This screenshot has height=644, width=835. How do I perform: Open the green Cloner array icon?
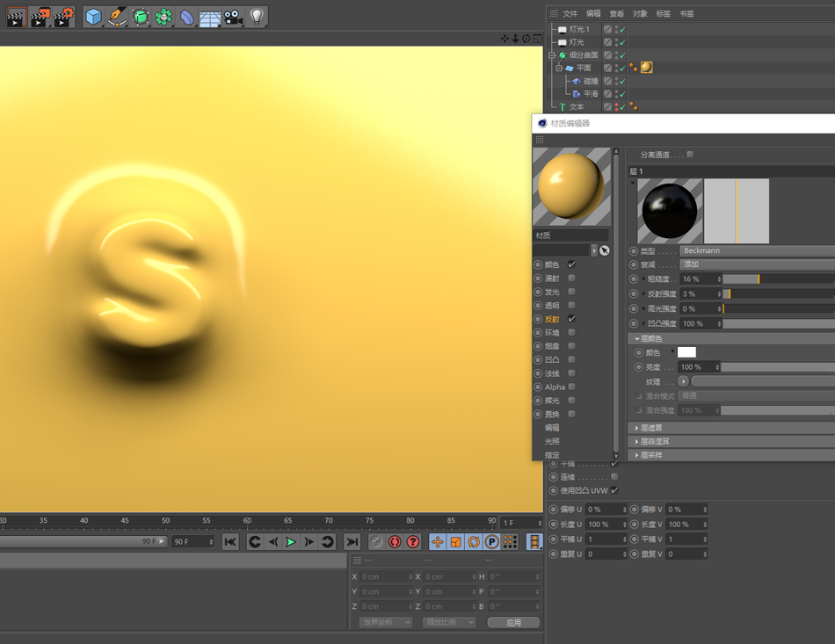(164, 17)
